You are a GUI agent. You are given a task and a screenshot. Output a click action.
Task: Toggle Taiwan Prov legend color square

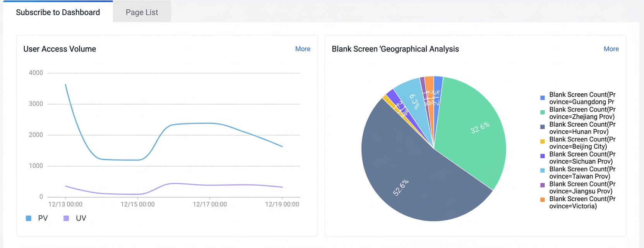coord(543,170)
